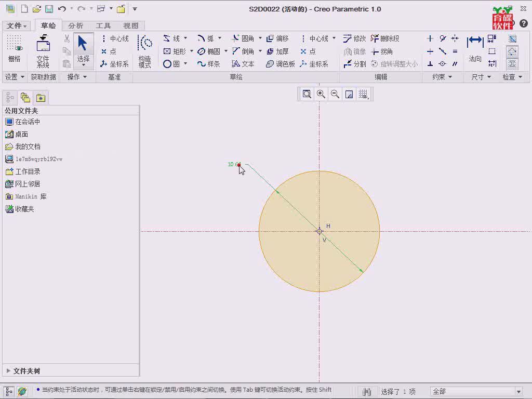This screenshot has width=532, height=399.
Task: Expand the Circle (圆) dropdown arrow
Action: tap(185, 63)
